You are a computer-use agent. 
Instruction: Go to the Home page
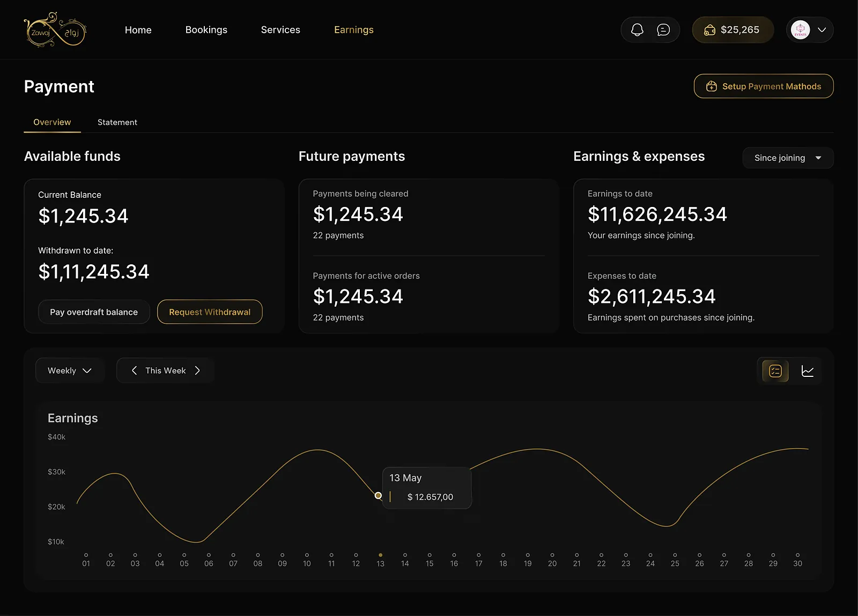(x=138, y=30)
